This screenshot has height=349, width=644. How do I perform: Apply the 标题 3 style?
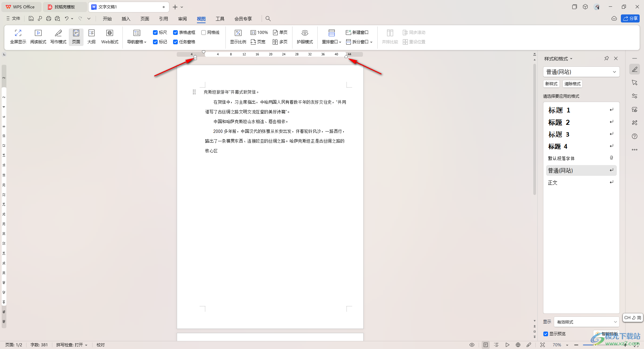581,134
